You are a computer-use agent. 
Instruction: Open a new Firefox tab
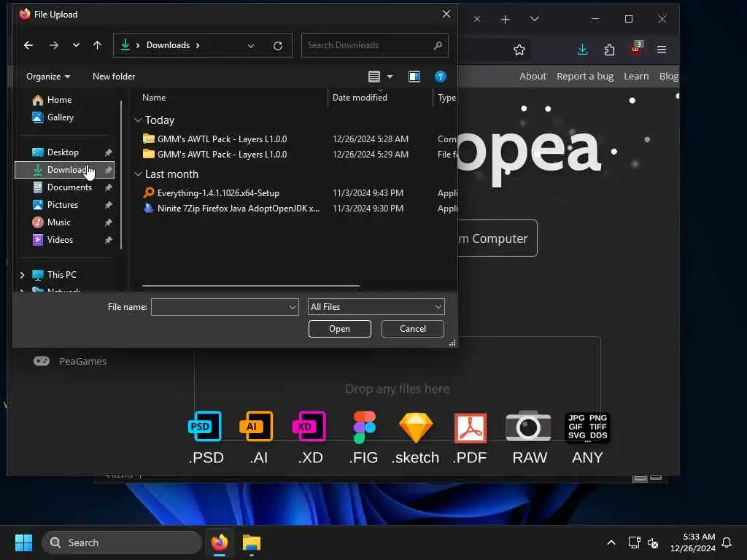506,19
